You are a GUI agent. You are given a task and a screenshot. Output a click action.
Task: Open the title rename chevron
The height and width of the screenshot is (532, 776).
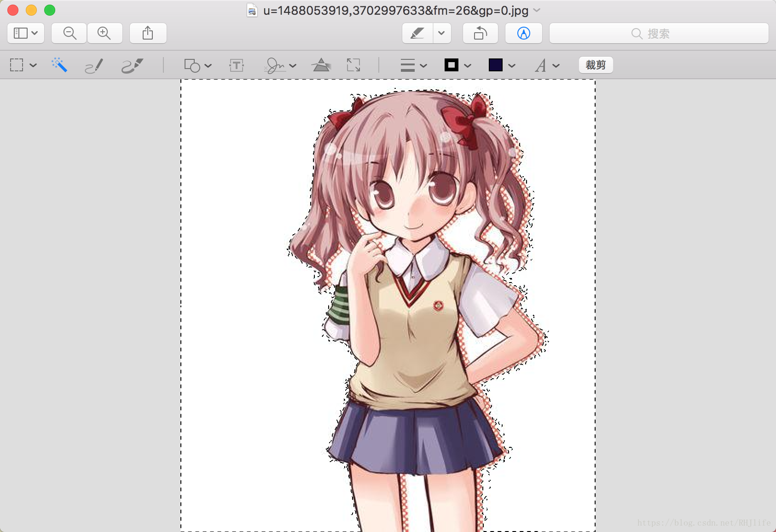tap(537, 10)
